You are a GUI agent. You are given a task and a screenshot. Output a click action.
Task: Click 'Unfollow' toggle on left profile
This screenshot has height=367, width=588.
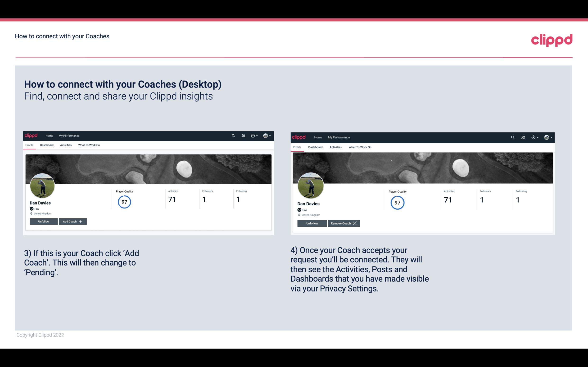point(44,221)
